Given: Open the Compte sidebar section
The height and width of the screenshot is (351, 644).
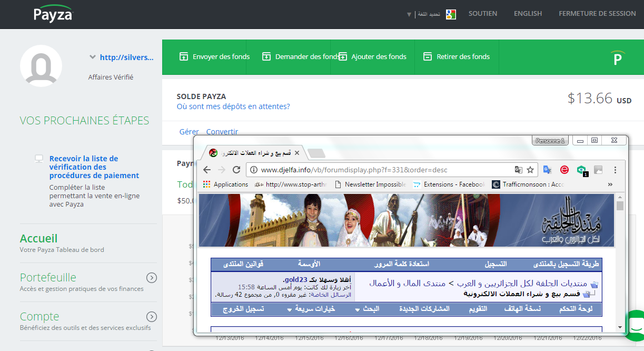Looking at the screenshot, I should pos(39,316).
